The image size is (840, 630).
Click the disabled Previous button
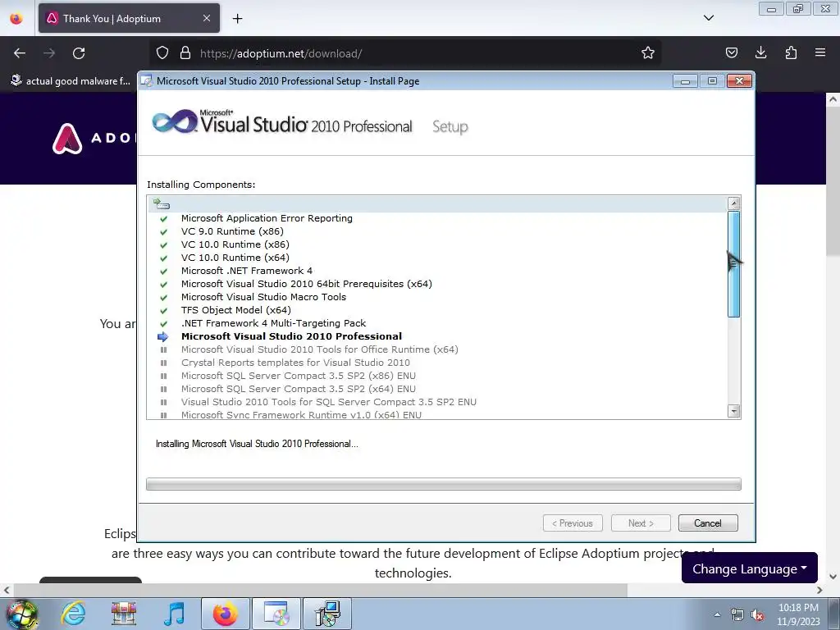573,523
